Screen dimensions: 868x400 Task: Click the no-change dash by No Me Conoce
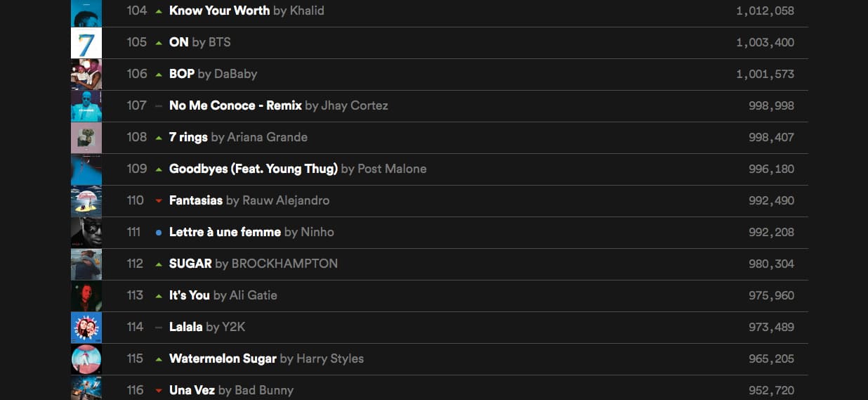[x=159, y=106]
